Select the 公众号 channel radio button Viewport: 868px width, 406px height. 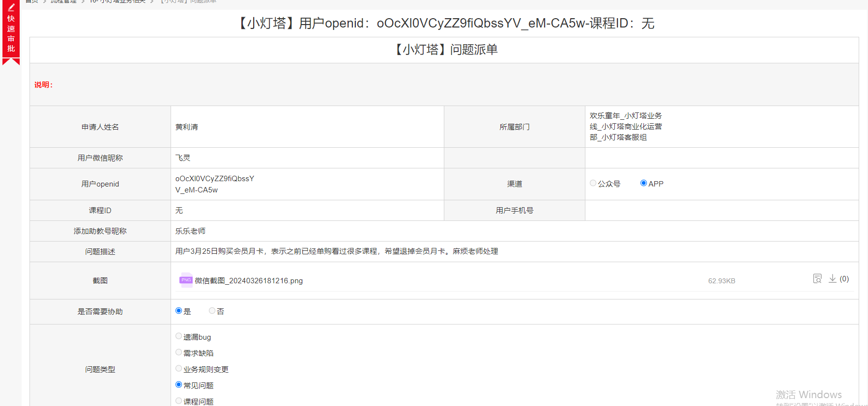pos(593,183)
